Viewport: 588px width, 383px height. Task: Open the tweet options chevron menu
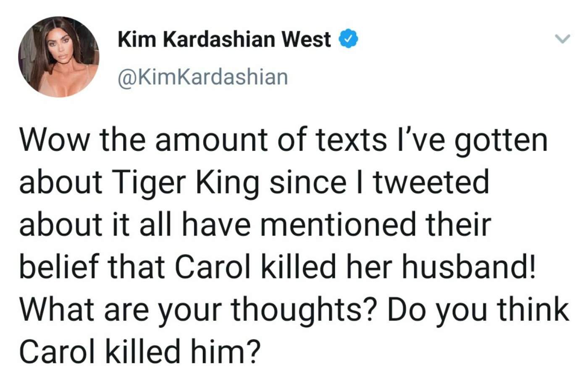tap(562, 39)
